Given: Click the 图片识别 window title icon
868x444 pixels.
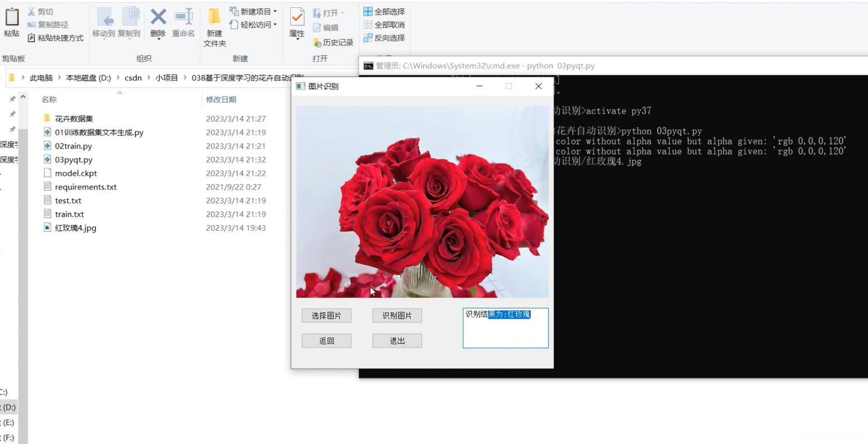Looking at the screenshot, I should click(x=300, y=86).
